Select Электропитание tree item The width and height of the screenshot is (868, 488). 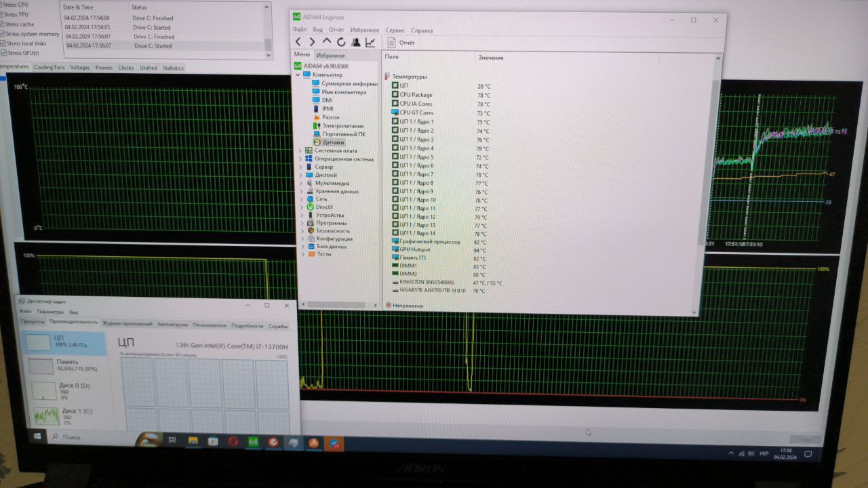[338, 126]
